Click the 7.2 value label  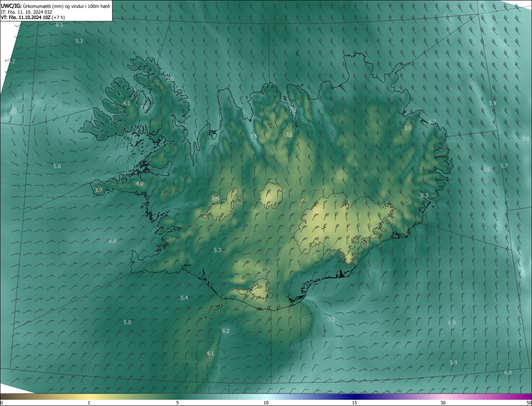(x=332, y=320)
